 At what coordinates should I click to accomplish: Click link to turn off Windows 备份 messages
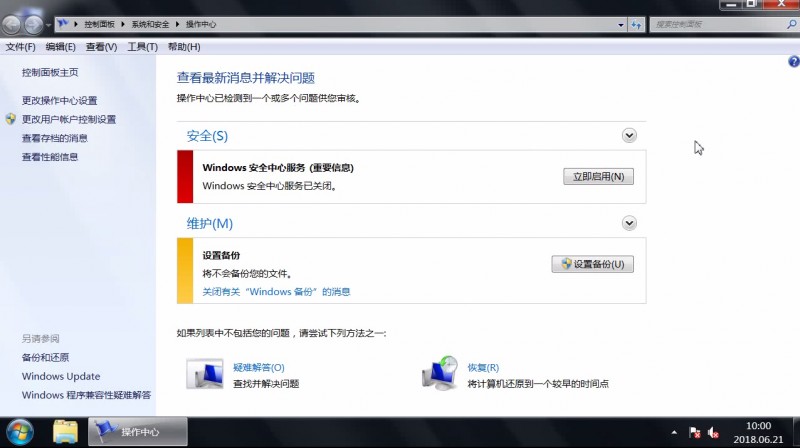tap(276, 292)
